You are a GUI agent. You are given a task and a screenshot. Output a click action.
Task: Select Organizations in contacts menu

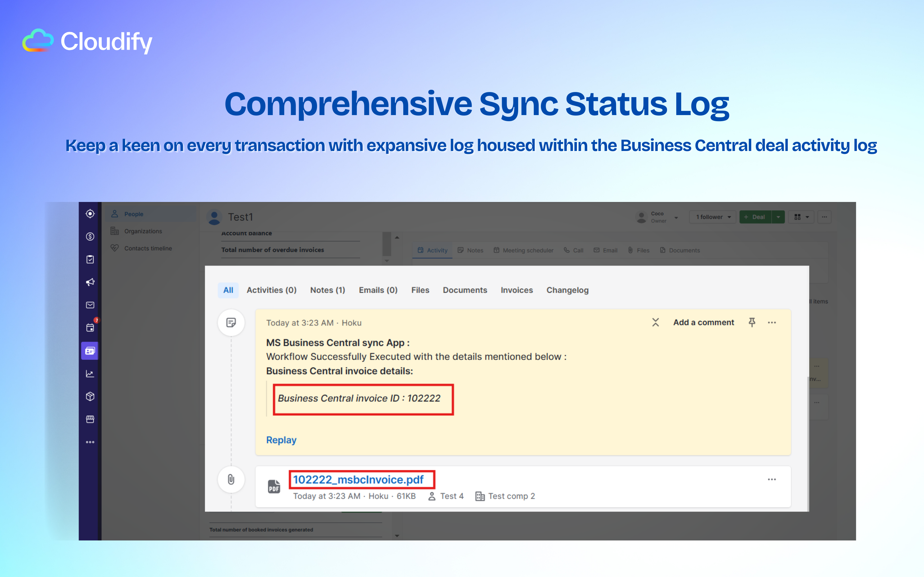tap(143, 231)
